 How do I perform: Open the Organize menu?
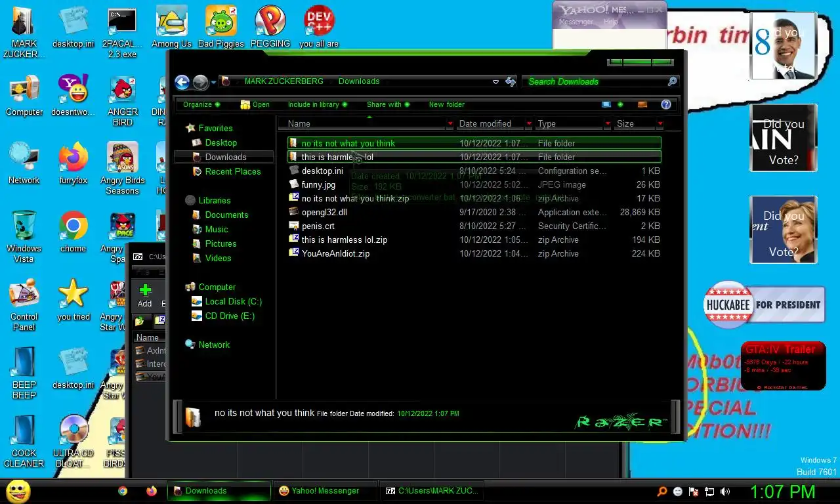[x=201, y=104]
